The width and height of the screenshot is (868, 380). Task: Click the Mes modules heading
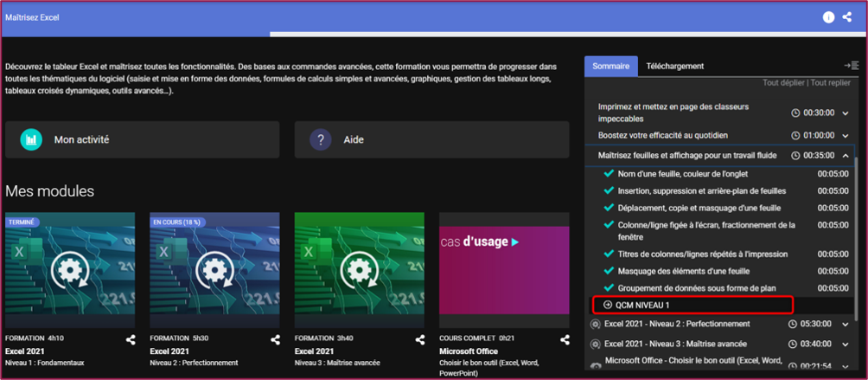coord(50,191)
